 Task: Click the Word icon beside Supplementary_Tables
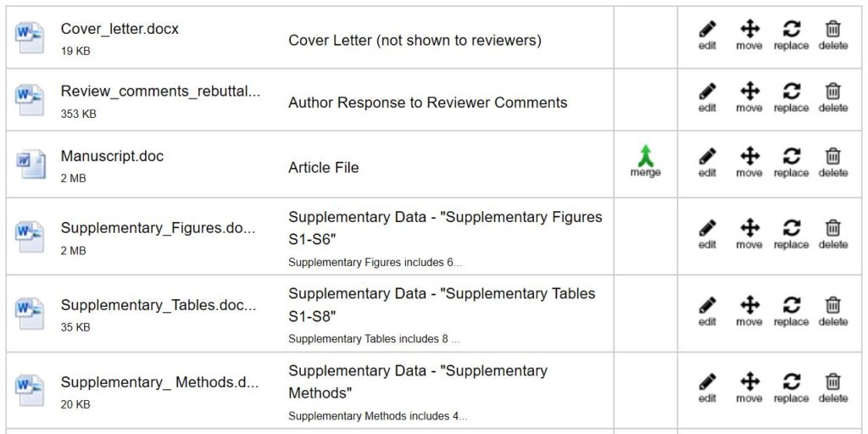tap(30, 314)
